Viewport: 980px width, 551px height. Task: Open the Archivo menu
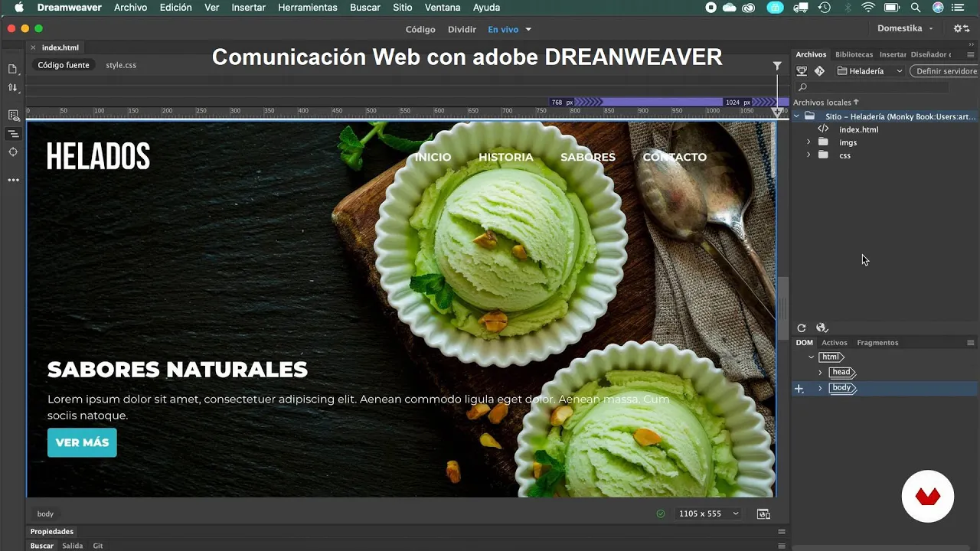pyautogui.click(x=130, y=8)
